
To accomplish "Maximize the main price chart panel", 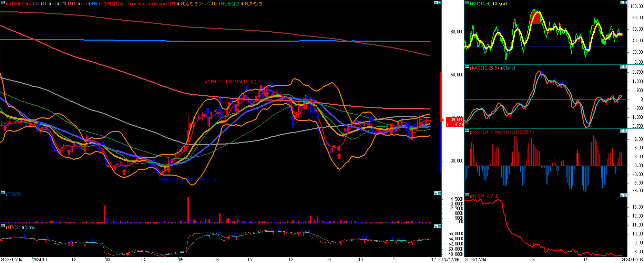I will tap(436, 2).
